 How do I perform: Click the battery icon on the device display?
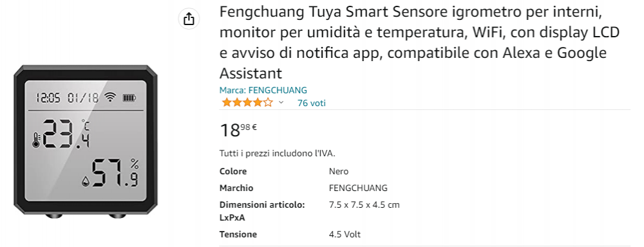pyautogui.click(x=129, y=98)
